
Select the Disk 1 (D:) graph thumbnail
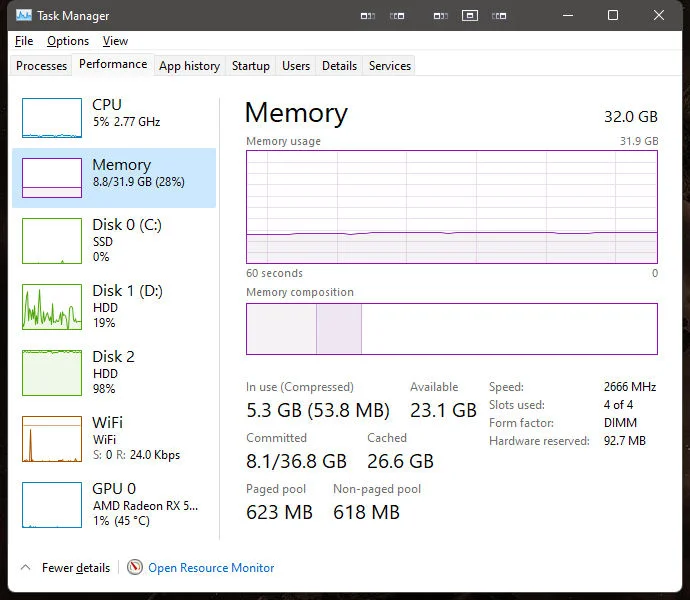point(52,307)
